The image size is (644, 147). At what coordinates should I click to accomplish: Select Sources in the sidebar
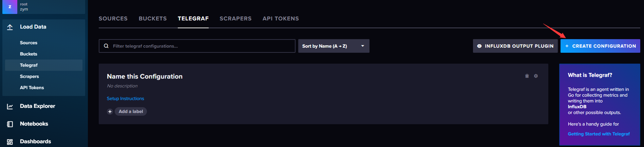29,43
